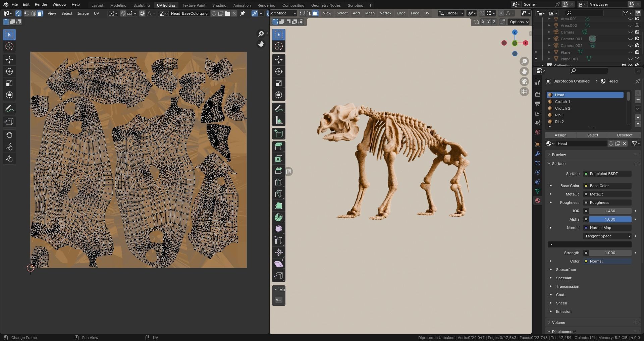Select the Loop Cut tool
This screenshot has height=341, width=644.
[x=279, y=182]
